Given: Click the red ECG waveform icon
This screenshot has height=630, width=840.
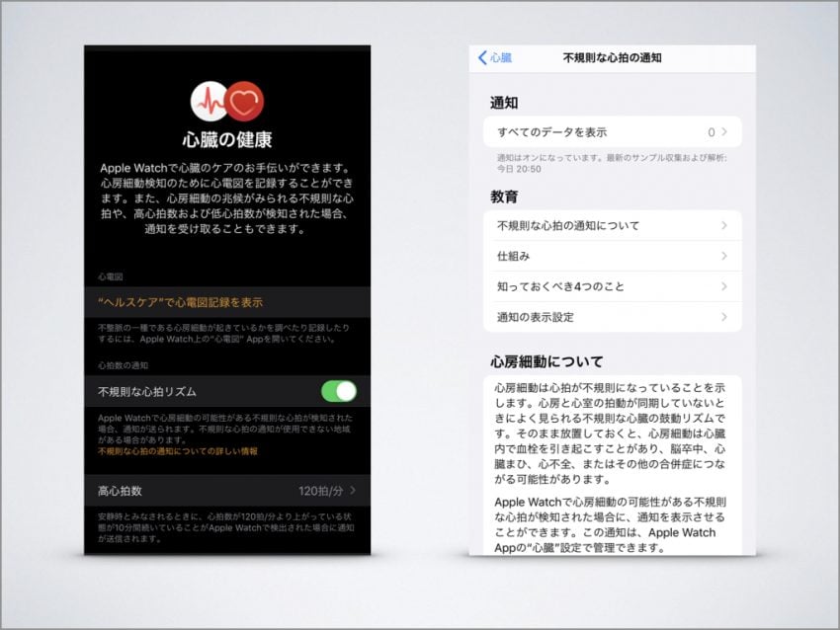Looking at the screenshot, I should click(210, 101).
